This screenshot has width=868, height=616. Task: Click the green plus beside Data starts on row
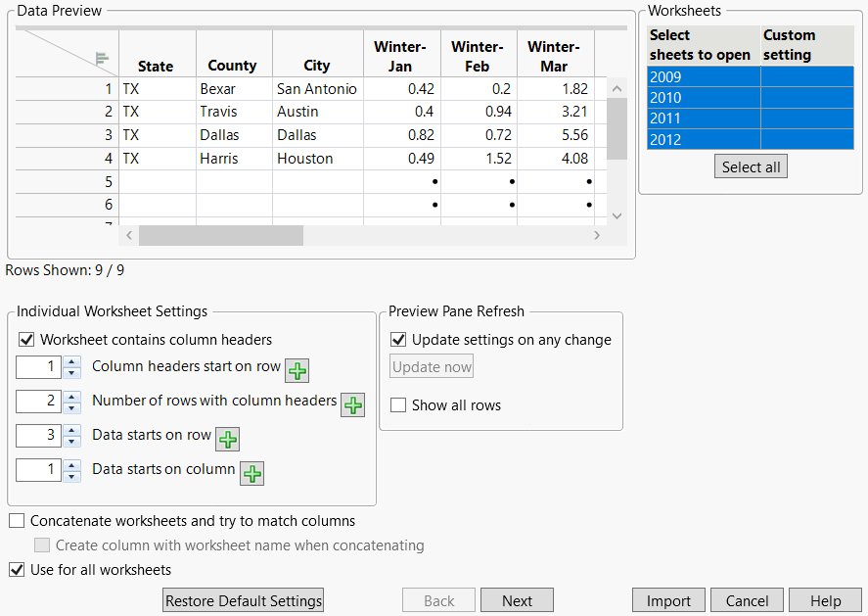click(x=227, y=439)
